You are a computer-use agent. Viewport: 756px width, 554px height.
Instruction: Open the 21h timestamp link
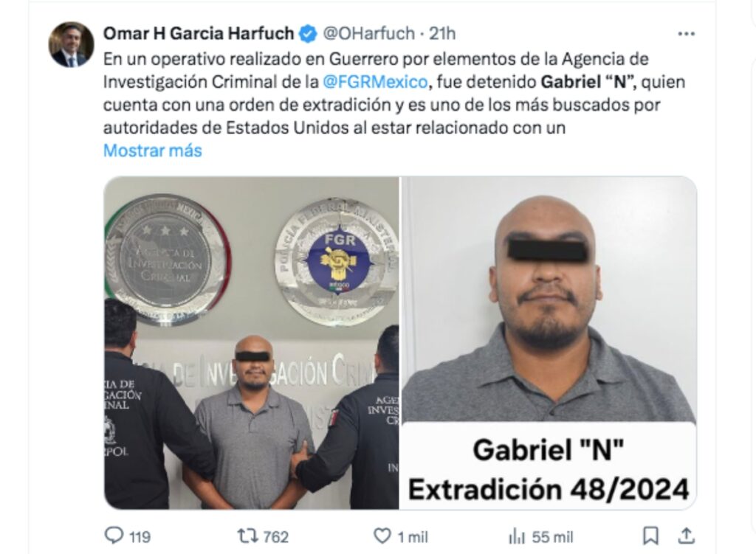(x=442, y=34)
